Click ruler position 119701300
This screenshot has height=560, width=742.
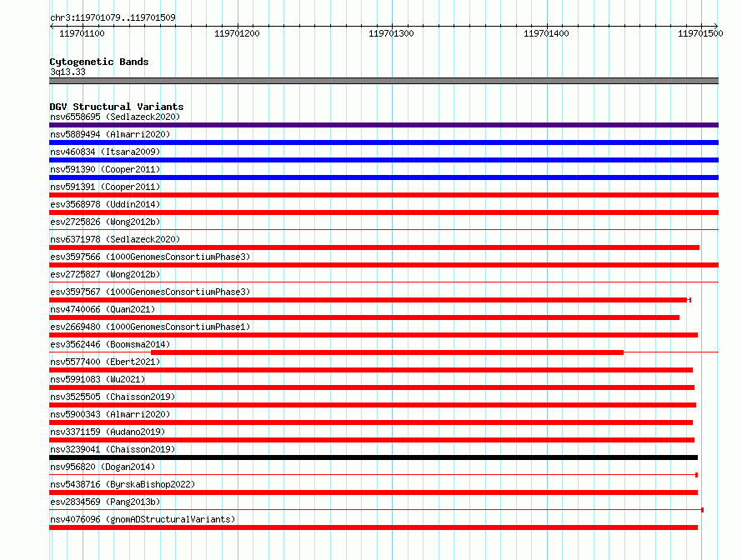(x=391, y=33)
